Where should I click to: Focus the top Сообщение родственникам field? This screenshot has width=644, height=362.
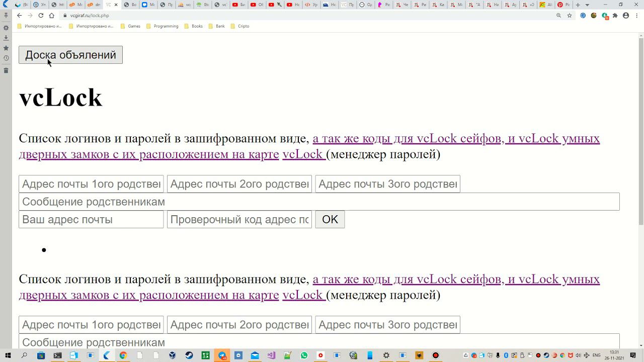click(x=319, y=202)
